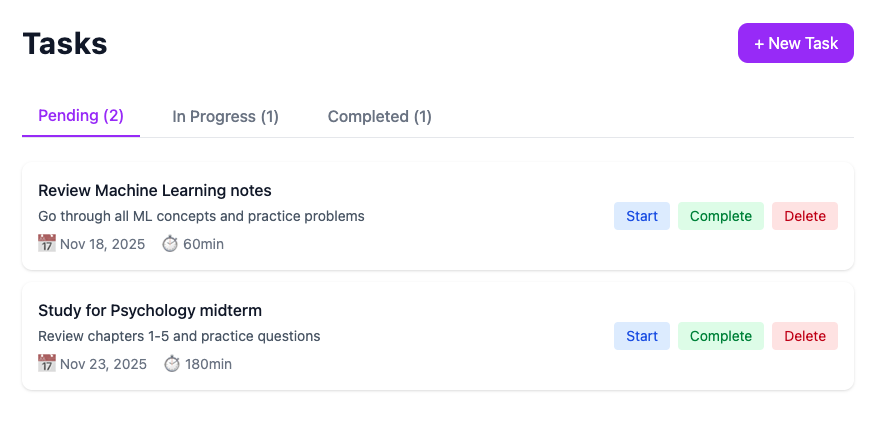The width and height of the screenshot is (874, 434).
Task: Click description about ML concepts and practice problems
Action: click(201, 216)
